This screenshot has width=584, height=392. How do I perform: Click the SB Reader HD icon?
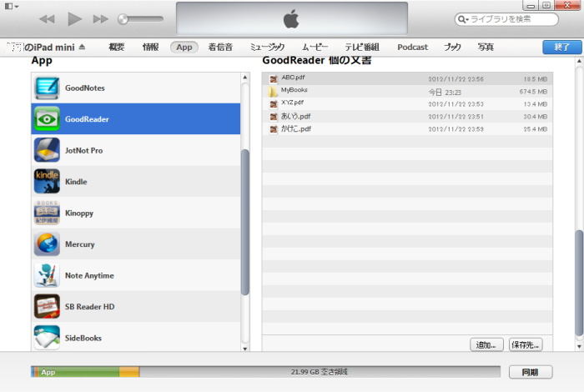pyautogui.click(x=47, y=306)
